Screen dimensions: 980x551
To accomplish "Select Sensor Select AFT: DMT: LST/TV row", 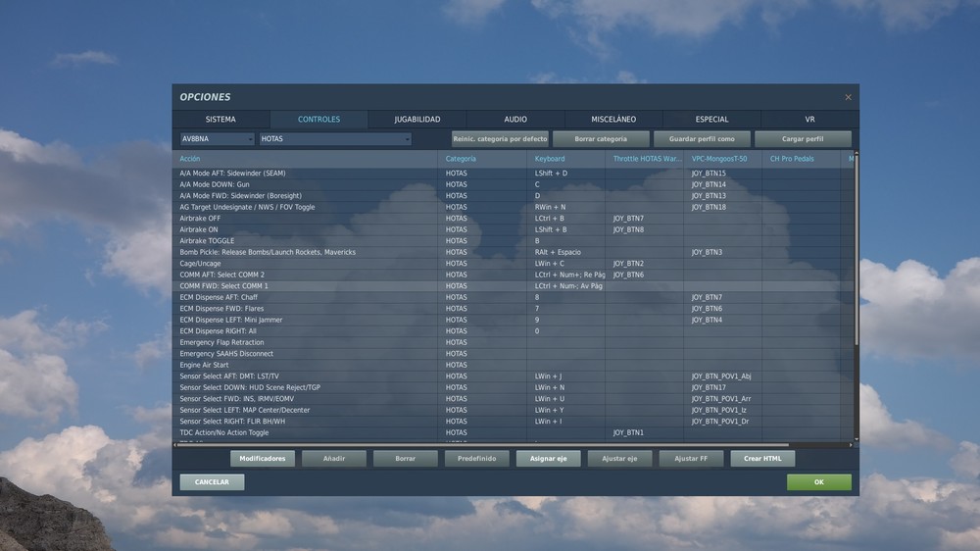I will [x=514, y=376].
